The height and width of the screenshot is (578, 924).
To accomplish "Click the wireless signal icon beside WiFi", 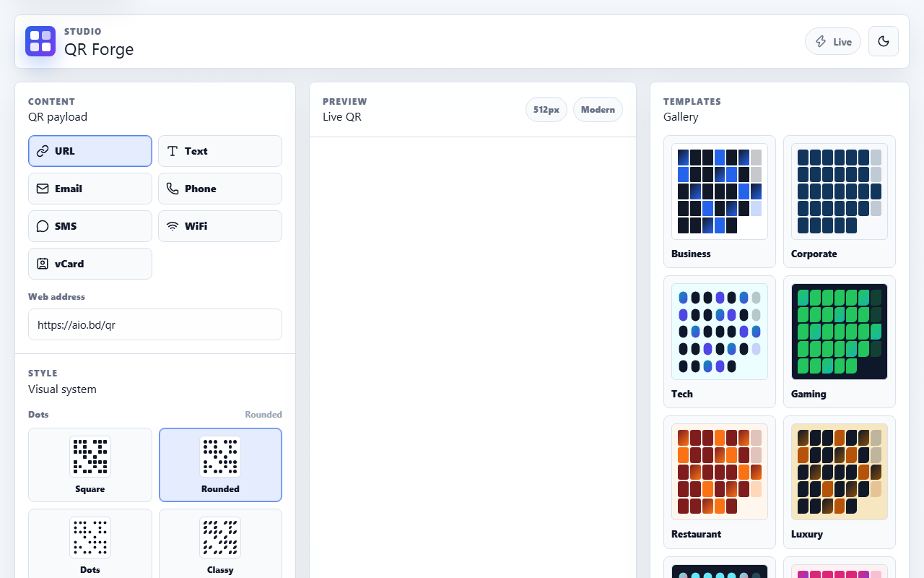I will pos(173,226).
